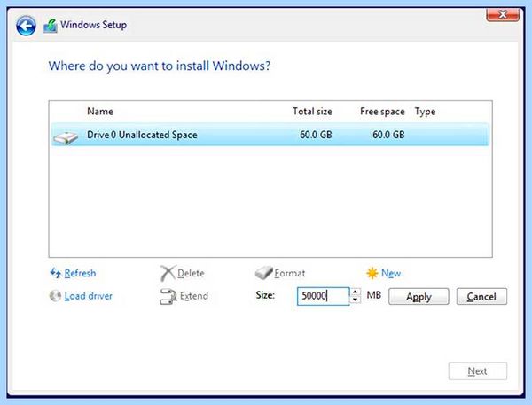This screenshot has height=405, width=532.
Task: Open the Load driver link
Action: pyautogui.click(x=88, y=296)
